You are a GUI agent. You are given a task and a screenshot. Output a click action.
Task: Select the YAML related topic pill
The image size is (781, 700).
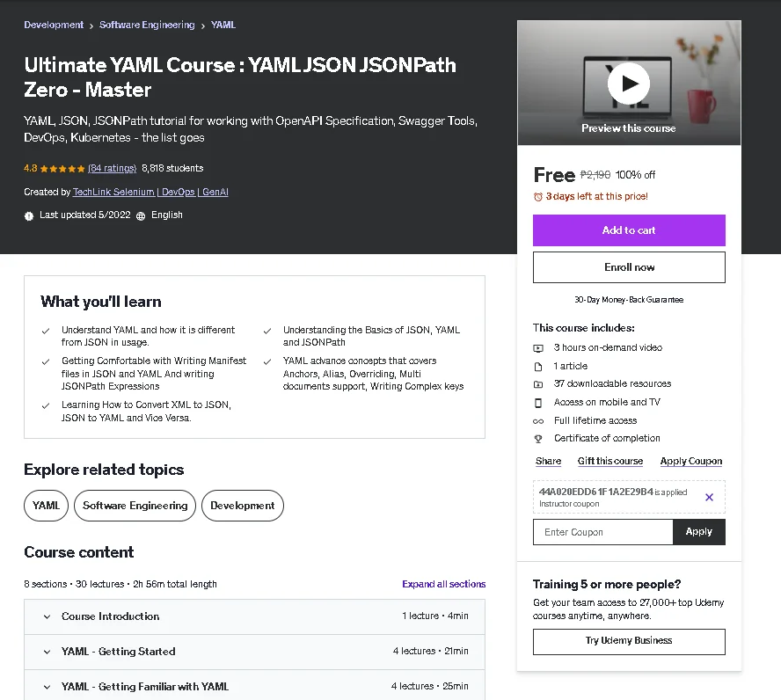[46, 506]
